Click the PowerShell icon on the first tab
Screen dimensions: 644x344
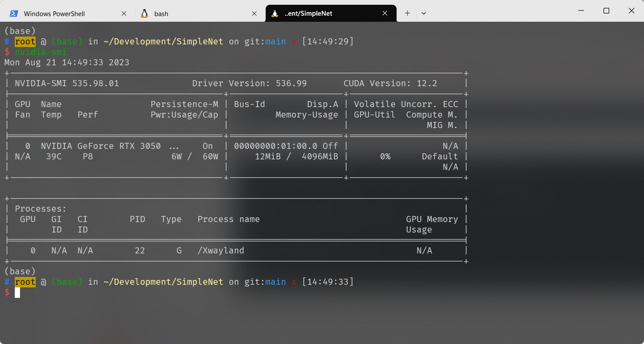(13, 13)
